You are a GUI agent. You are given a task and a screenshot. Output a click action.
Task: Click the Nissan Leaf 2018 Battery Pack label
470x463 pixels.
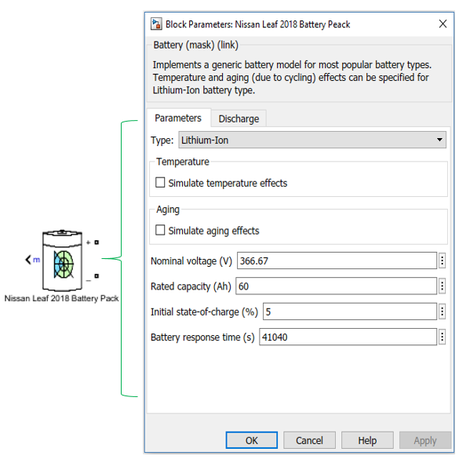point(61,298)
